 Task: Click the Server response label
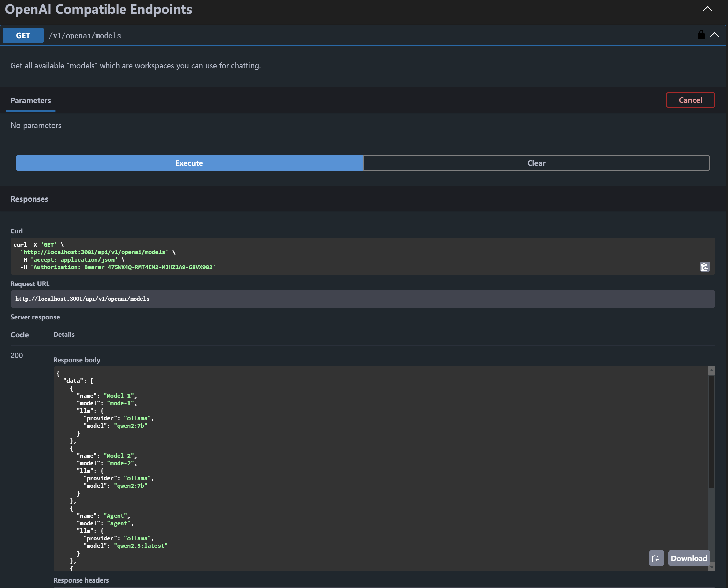click(x=35, y=317)
